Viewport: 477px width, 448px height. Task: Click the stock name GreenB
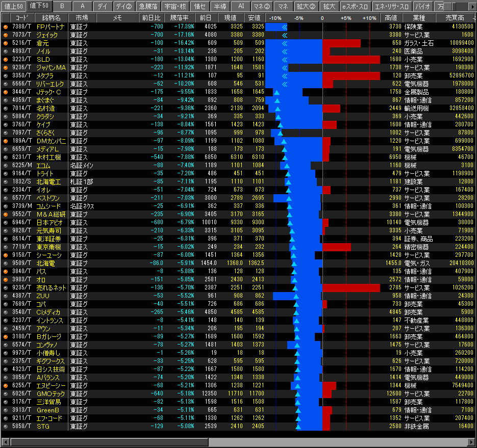tap(48, 410)
